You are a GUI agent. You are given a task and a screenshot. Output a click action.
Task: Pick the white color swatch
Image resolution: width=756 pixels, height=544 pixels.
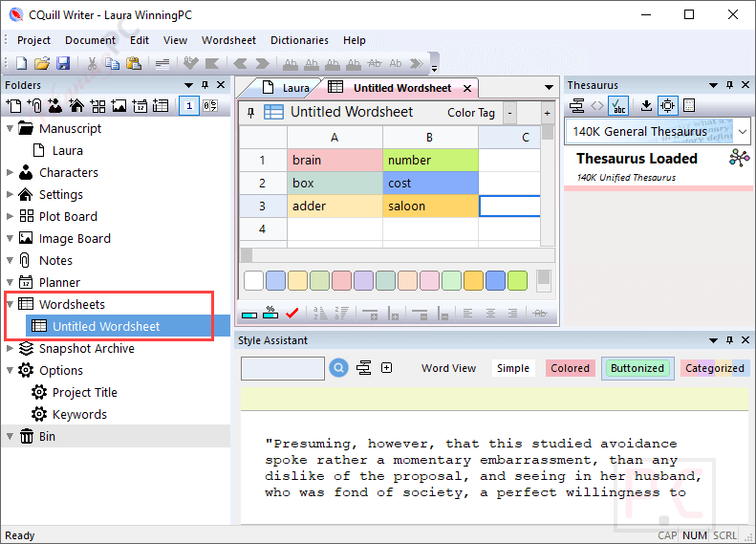pos(253,281)
